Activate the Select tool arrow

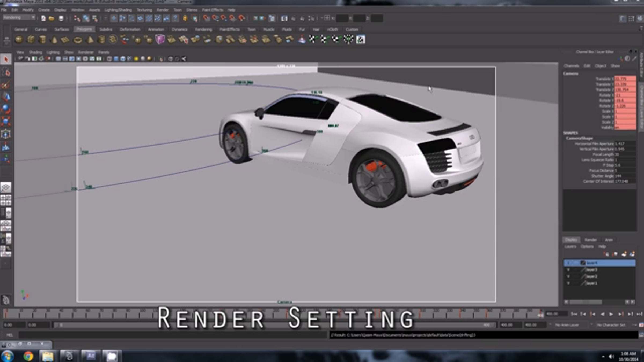point(6,59)
